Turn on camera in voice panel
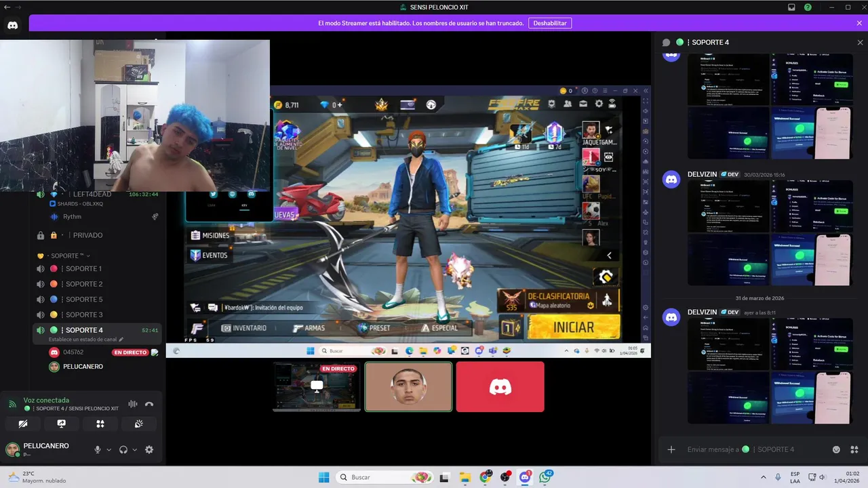This screenshot has width=868, height=488. [23, 424]
